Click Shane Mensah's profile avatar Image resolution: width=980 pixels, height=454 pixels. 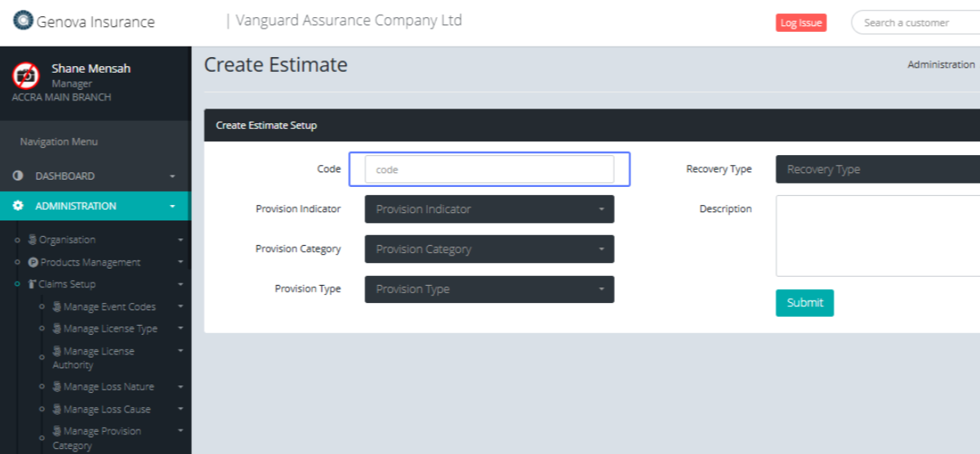click(x=26, y=75)
